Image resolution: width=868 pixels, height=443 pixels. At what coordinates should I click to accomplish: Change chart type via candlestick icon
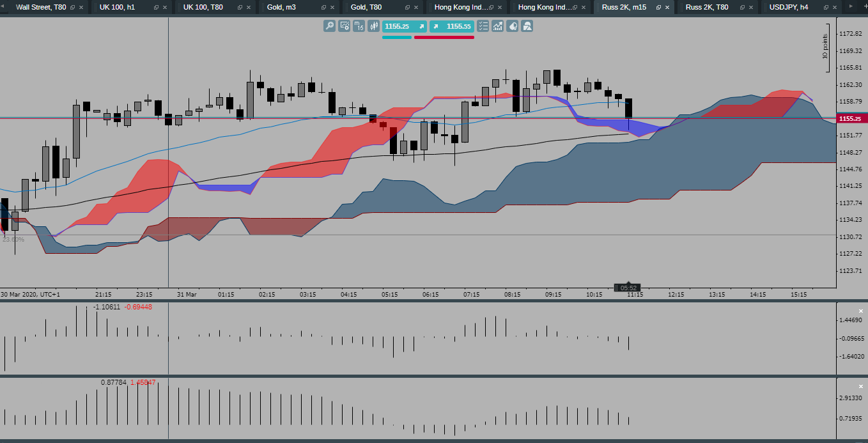374,26
